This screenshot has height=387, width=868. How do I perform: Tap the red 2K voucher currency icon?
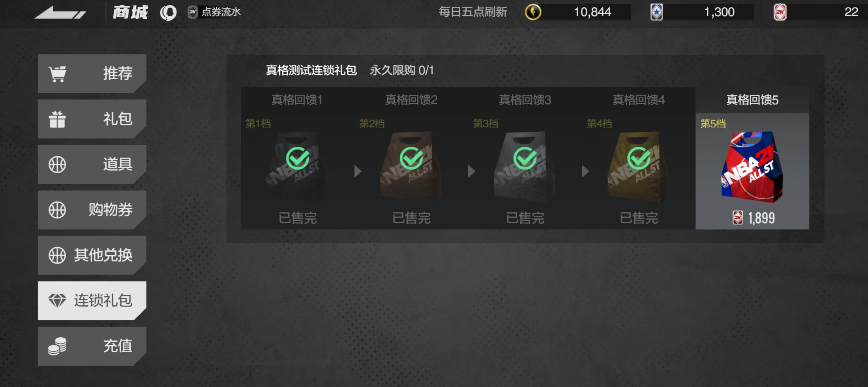780,12
